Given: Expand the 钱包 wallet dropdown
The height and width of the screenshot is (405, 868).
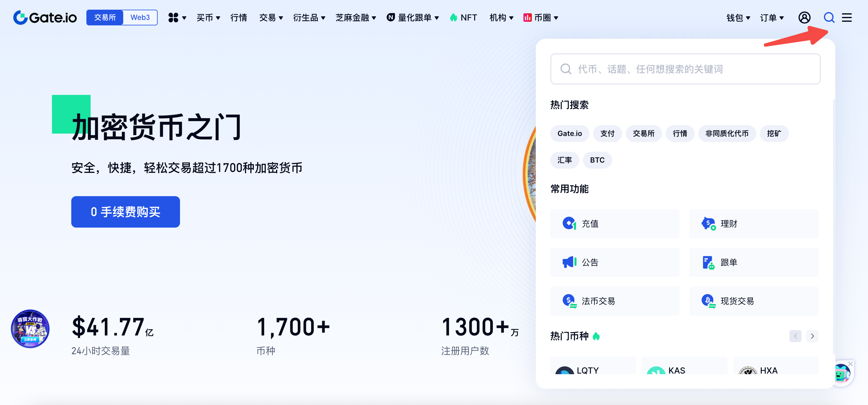Looking at the screenshot, I should (738, 18).
